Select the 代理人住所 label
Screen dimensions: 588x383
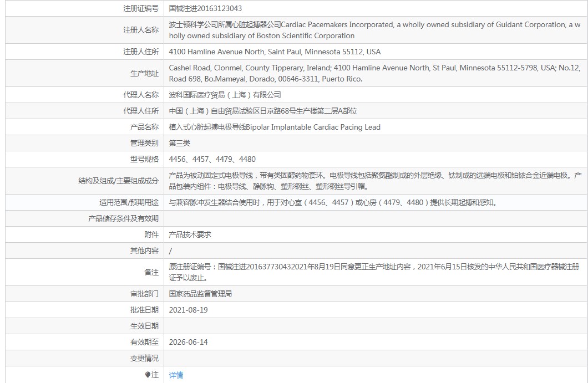[x=141, y=111]
